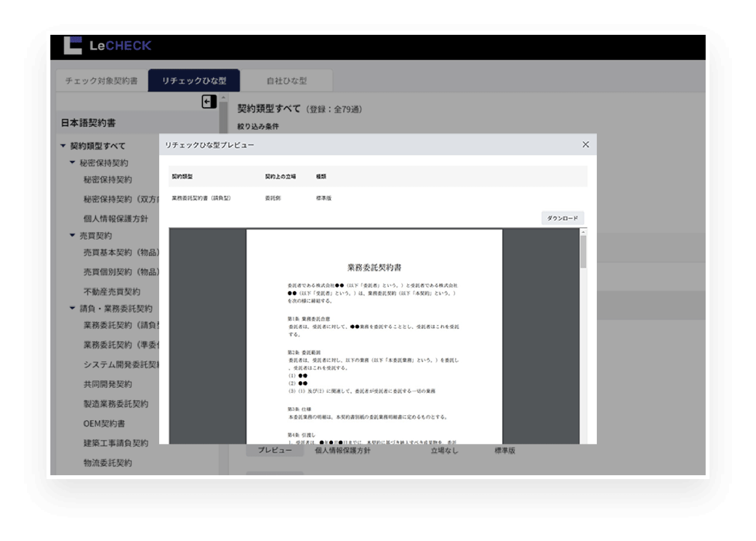Screen dimensions: 756x541
Task: Click the 絞り込み条件 label
Action: click(x=258, y=126)
